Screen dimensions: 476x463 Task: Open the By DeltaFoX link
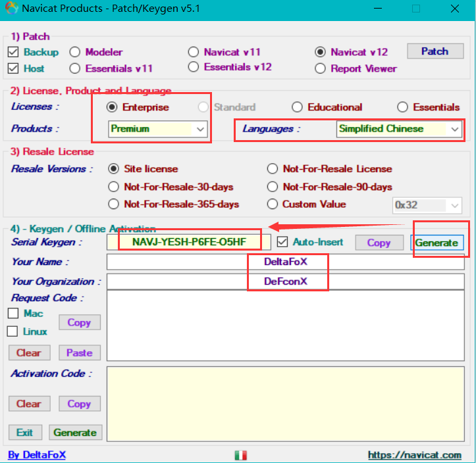click(x=37, y=455)
